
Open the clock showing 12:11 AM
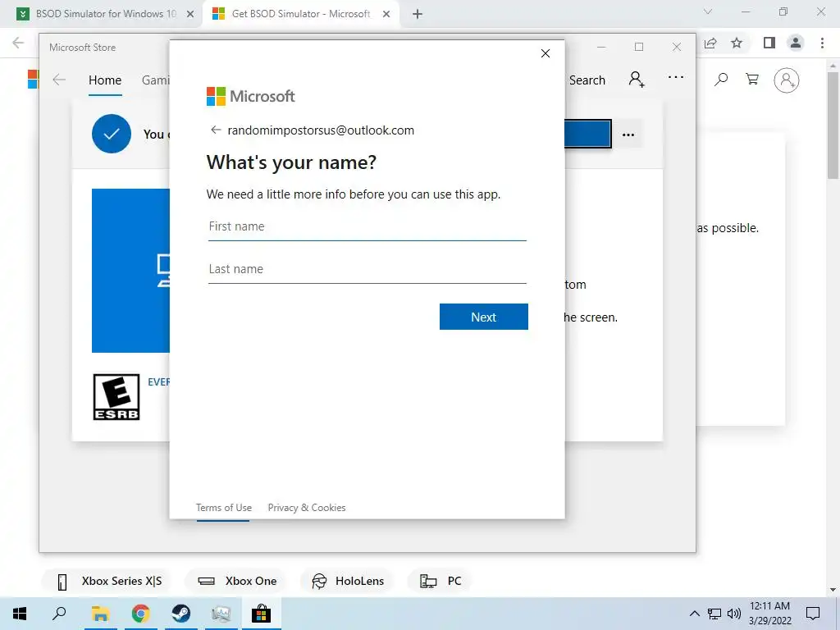[x=769, y=614]
